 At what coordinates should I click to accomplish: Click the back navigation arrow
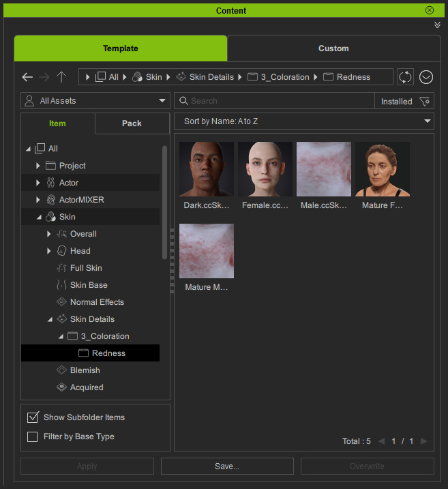[27, 77]
